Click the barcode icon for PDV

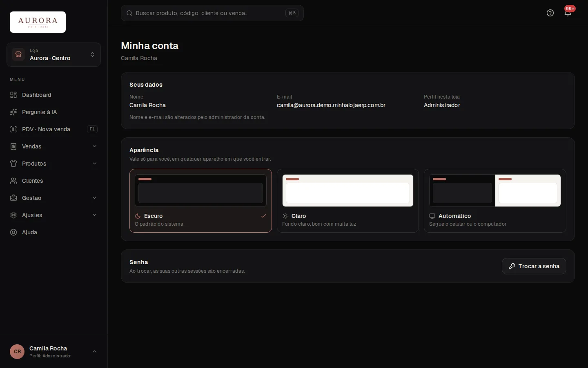pyautogui.click(x=13, y=129)
